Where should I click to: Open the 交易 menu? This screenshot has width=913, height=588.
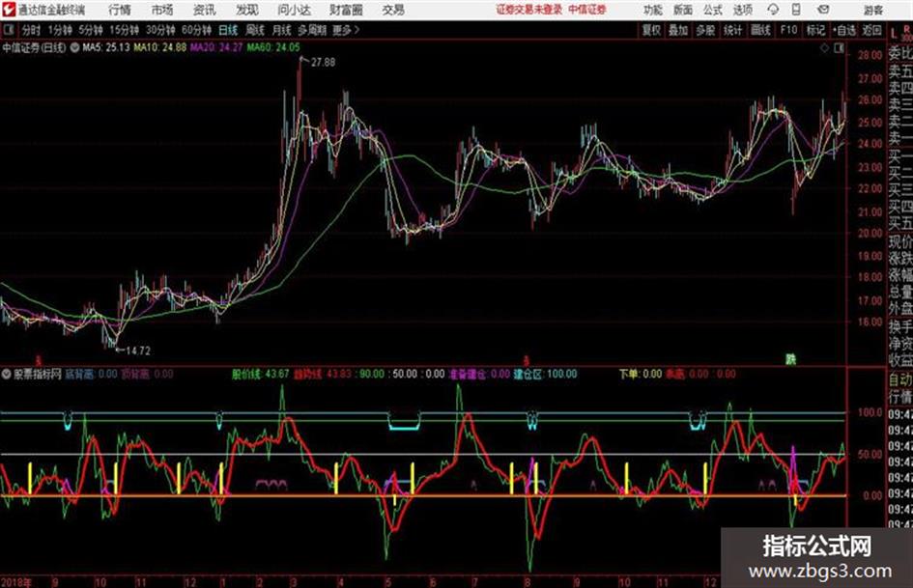[x=393, y=10]
